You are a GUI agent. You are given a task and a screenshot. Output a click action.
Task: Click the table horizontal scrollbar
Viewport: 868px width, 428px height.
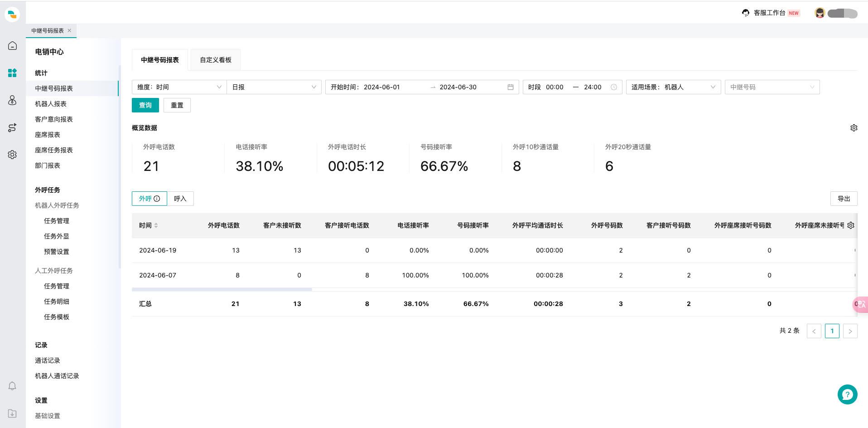pos(222,289)
